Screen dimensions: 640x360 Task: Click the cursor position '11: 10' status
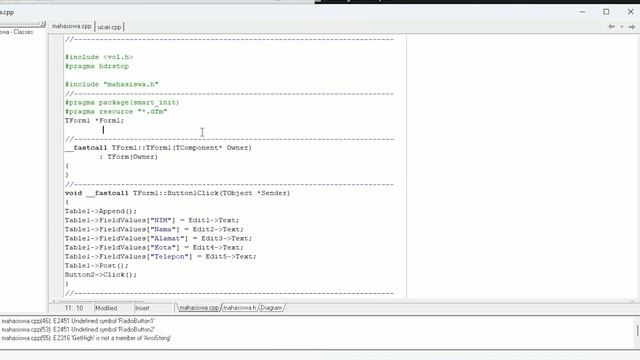tap(74, 308)
